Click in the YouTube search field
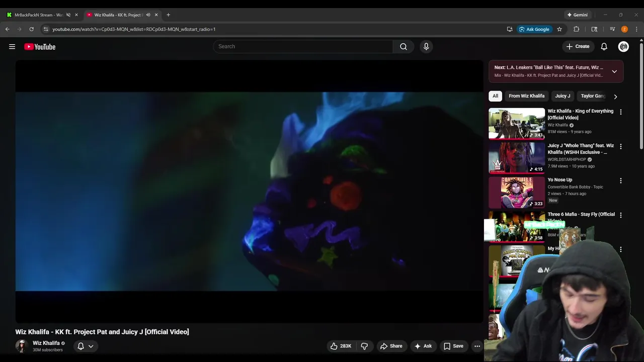The width and height of the screenshot is (644, 362). [303, 47]
